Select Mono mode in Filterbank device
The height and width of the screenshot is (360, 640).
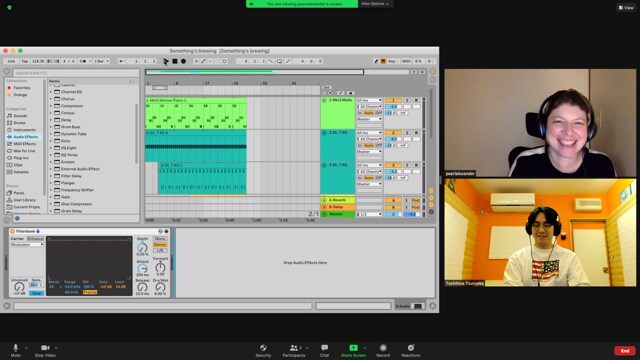coord(160,239)
